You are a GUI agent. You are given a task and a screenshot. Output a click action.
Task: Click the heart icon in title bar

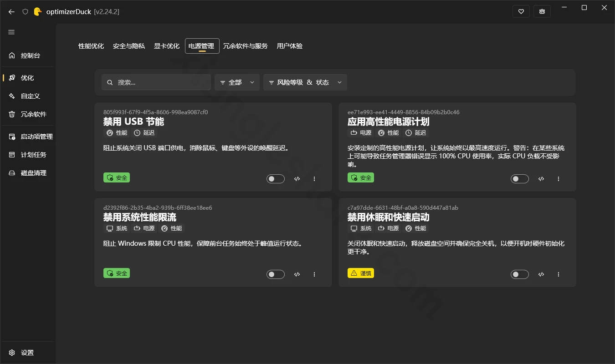(521, 12)
